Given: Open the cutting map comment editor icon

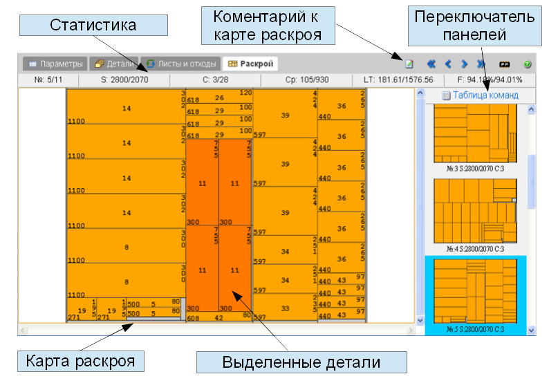Looking at the screenshot, I should 409,64.
